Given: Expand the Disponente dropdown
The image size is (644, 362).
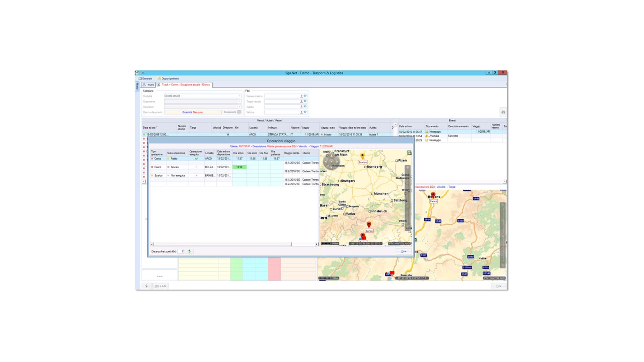Looking at the screenshot, I should (x=239, y=101).
